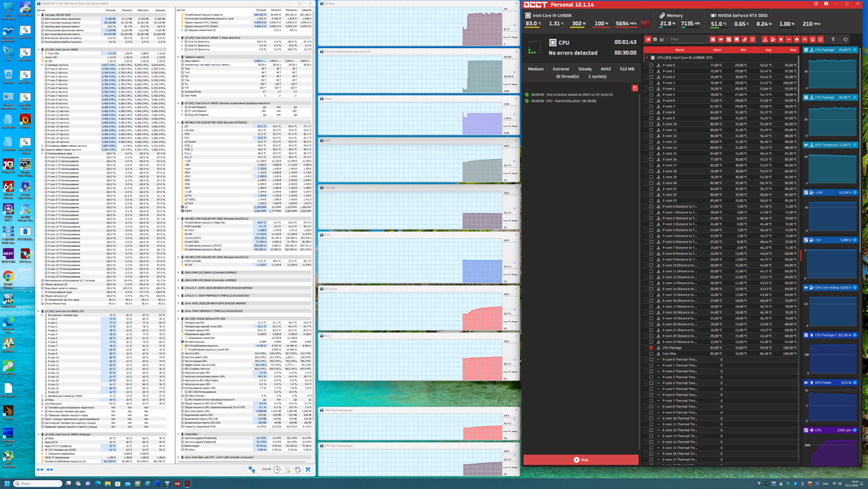
Task: Click the network monitor icon in HWiNFO toolbar
Action: coord(252,469)
